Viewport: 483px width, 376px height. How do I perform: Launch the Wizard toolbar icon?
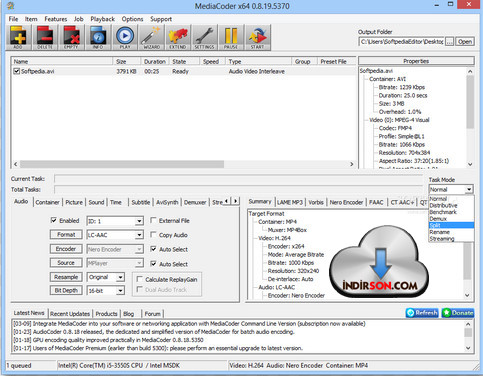(x=151, y=37)
